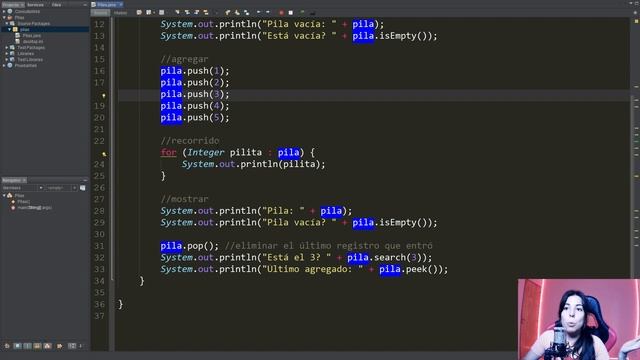Collapse the selected pilas package node
Image resolution: width=640 pixels, height=360 pixels.
[9, 29]
